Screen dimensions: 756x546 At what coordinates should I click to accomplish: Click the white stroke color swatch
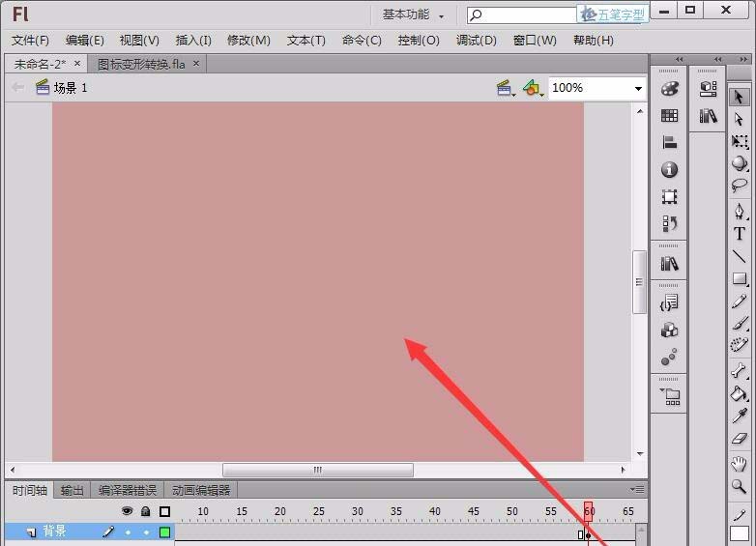click(740, 534)
